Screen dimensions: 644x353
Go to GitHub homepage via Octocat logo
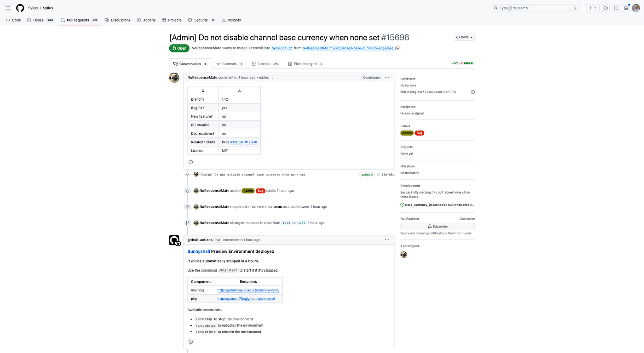[20, 8]
